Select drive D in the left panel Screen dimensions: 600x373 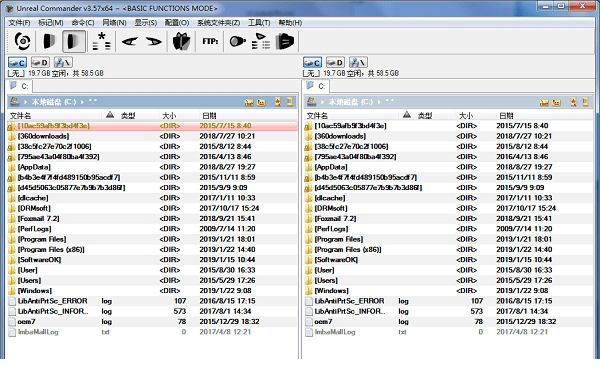40,62
